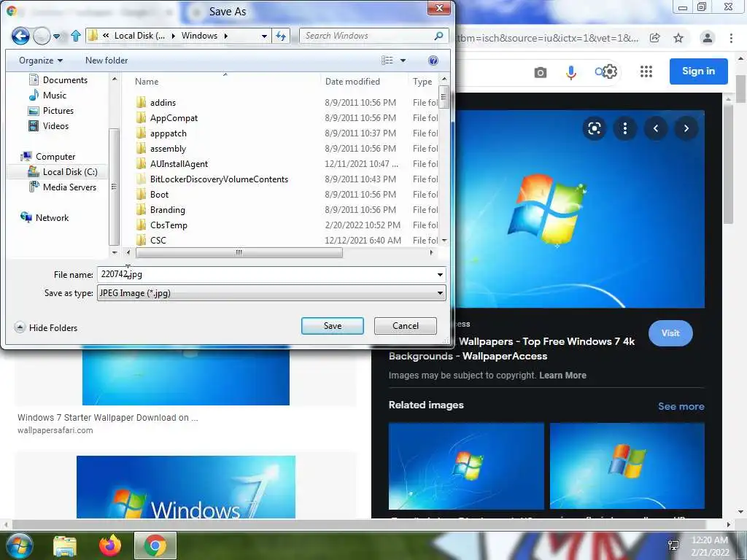Image resolution: width=747 pixels, height=560 pixels.
Task: Open recent locations dropdown beside navigation arrows
Action: tap(57, 36)
